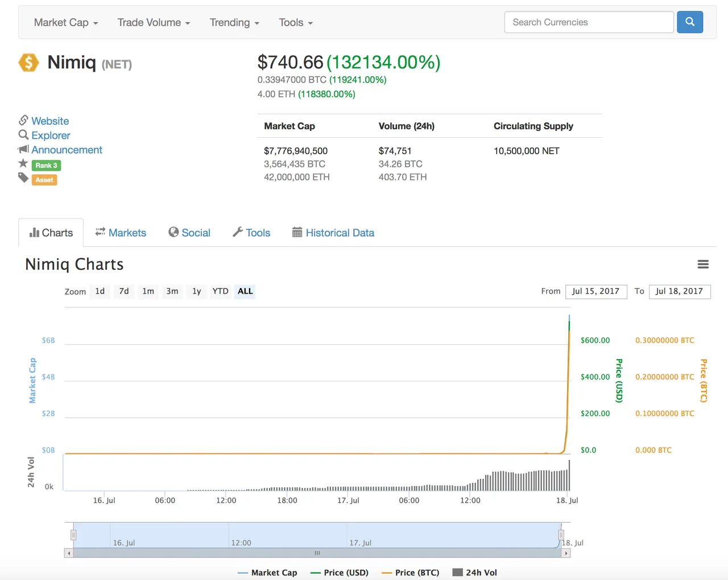Click the $74,751 volume value

pos(395,151)
